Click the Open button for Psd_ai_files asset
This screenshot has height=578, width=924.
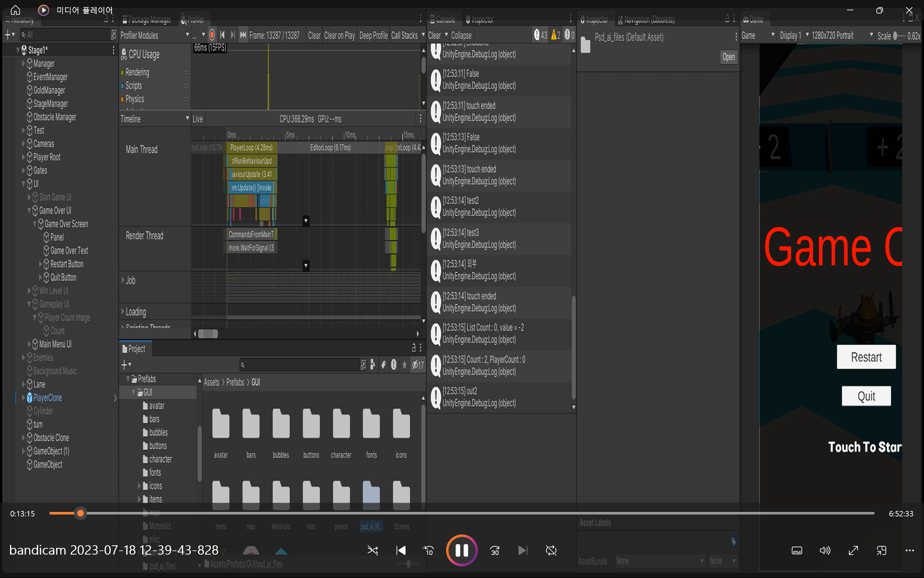729,57
